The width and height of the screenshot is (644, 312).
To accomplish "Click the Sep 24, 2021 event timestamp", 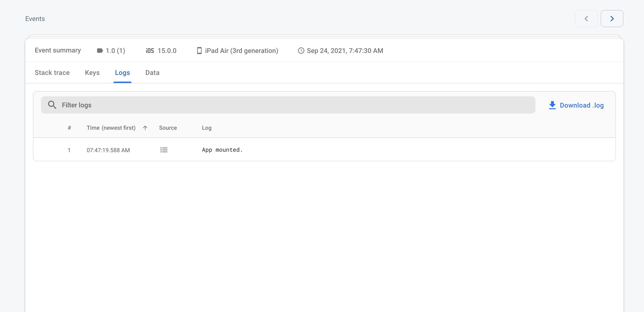I will (345, 51).
